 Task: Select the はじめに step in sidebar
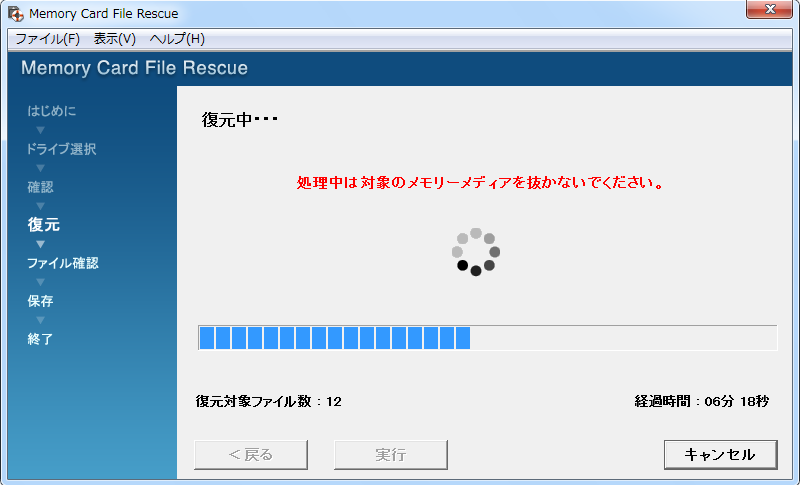[x=52, y=111]
